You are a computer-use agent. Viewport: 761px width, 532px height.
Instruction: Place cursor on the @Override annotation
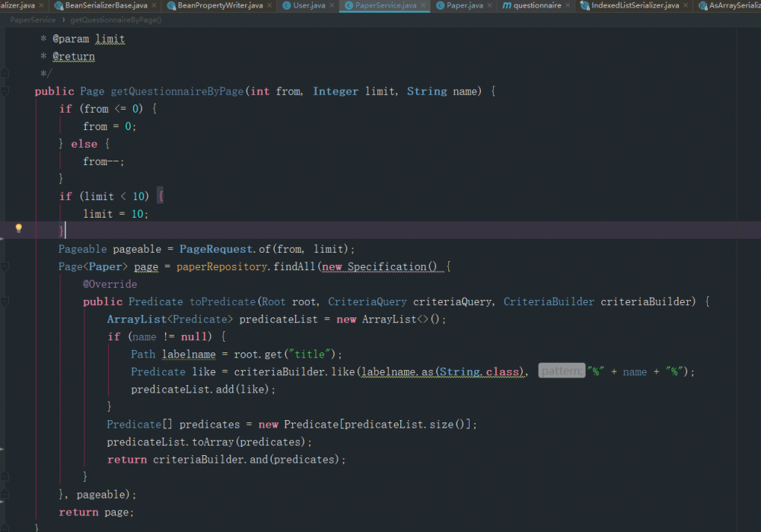click(x=110, y=285)
